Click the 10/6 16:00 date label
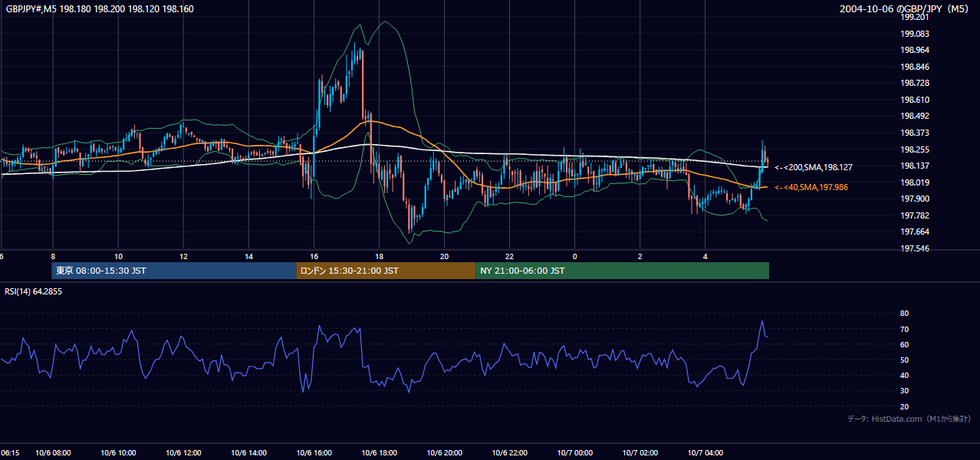The image size is (980, 460). coord(314,453)
